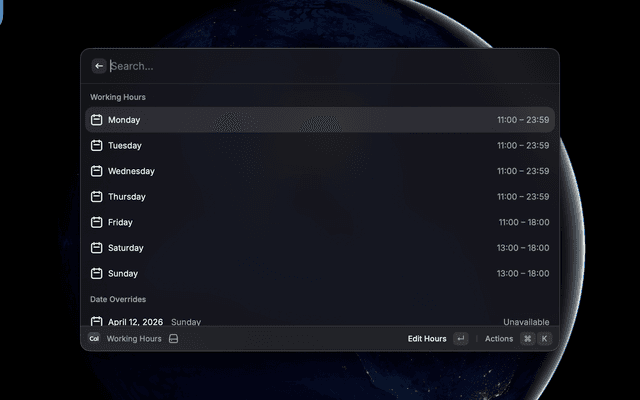Image resolution: width=640 pixels, height=400 pixels.
Task: Click the Cal extension icon in footer
Action: tap(94, 339)
